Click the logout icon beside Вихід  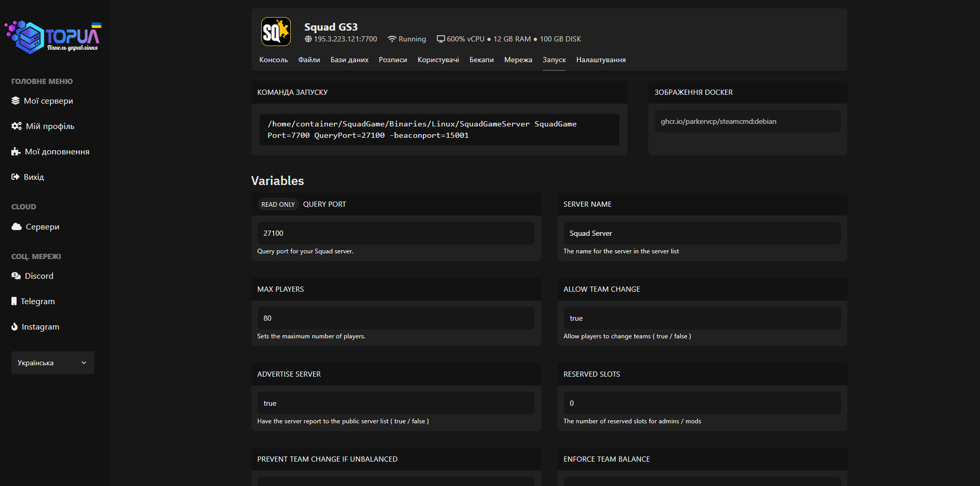16,177
